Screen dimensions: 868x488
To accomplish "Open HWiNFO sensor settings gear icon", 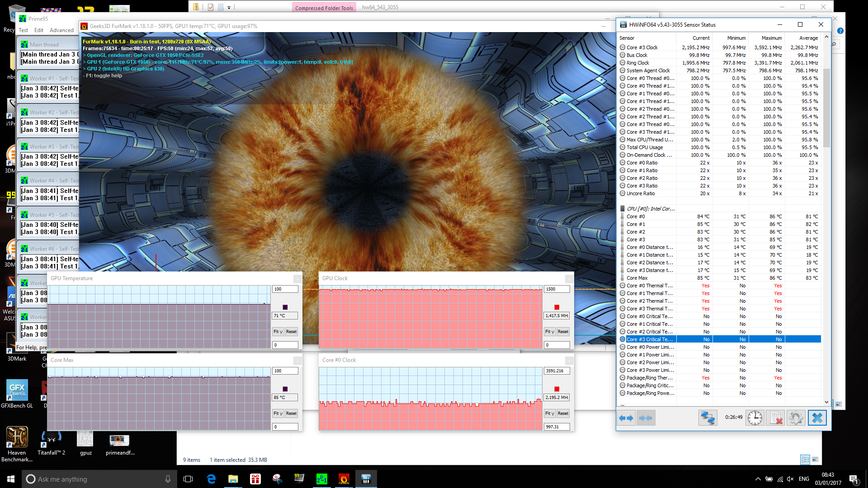I will (796, 418).
